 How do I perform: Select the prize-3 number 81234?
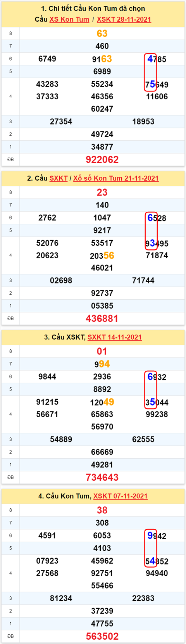[61, 599]
